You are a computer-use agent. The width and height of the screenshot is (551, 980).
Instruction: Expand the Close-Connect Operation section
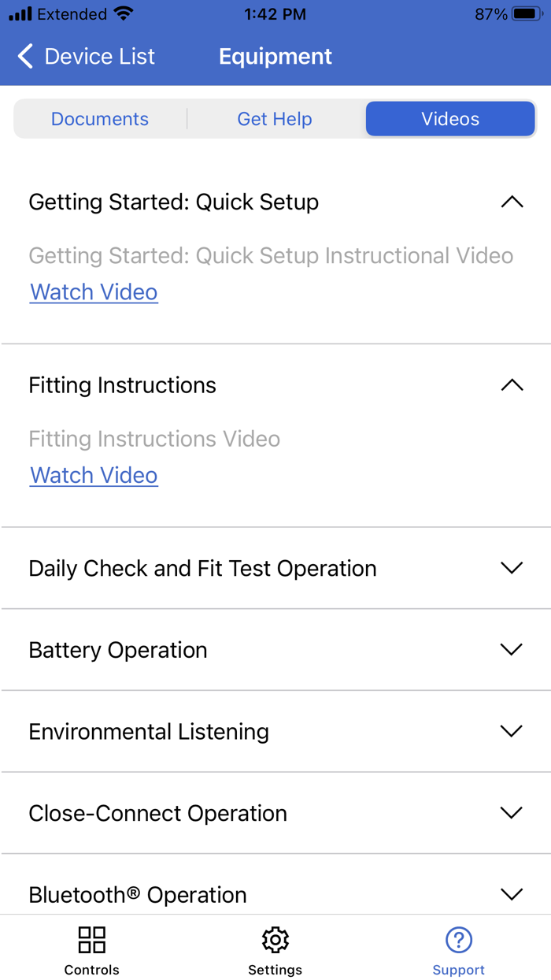(275, 813)
